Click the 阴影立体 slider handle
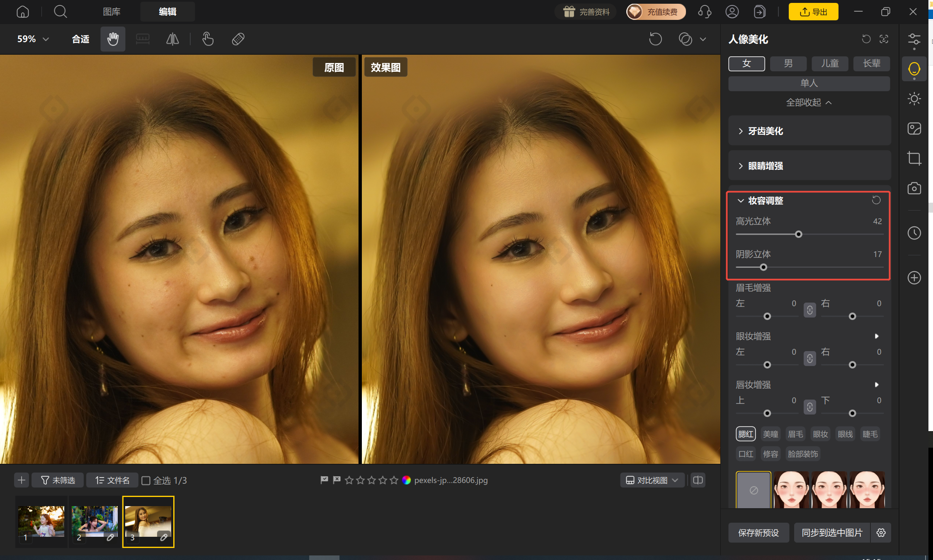 [763, 267]
